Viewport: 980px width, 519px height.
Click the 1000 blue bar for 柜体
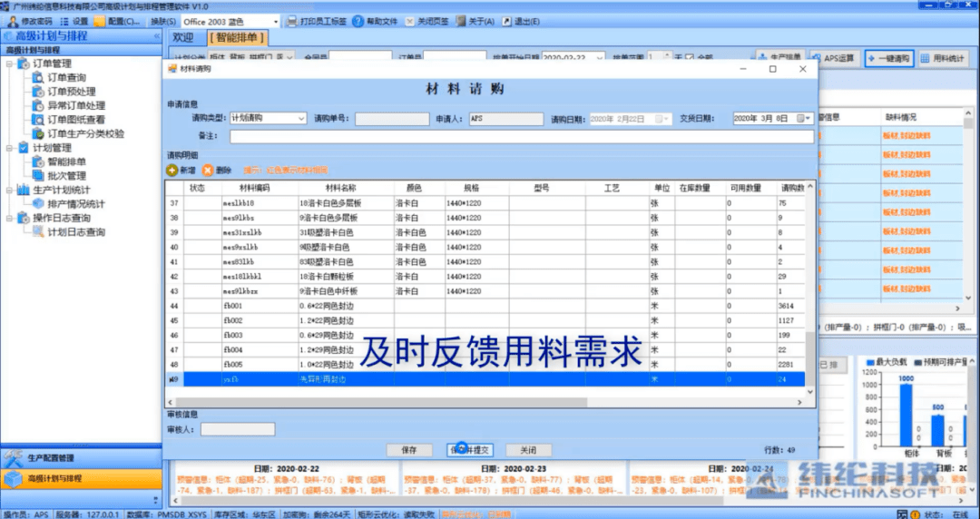[906, 416]
